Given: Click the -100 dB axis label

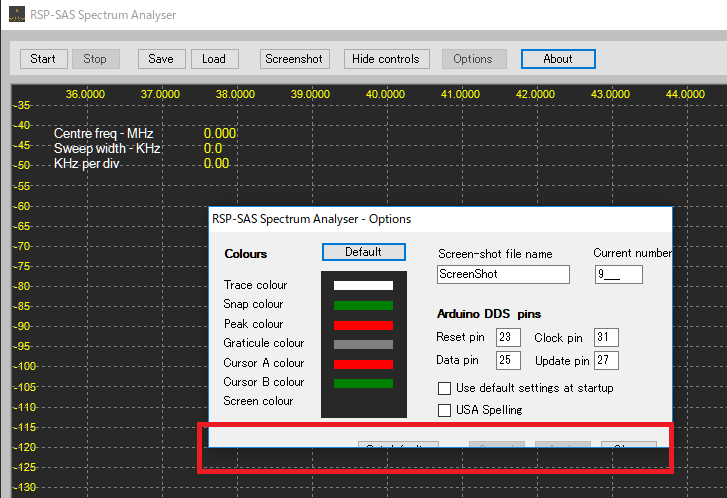Looking at the screenshot, I should click(25, 366).
